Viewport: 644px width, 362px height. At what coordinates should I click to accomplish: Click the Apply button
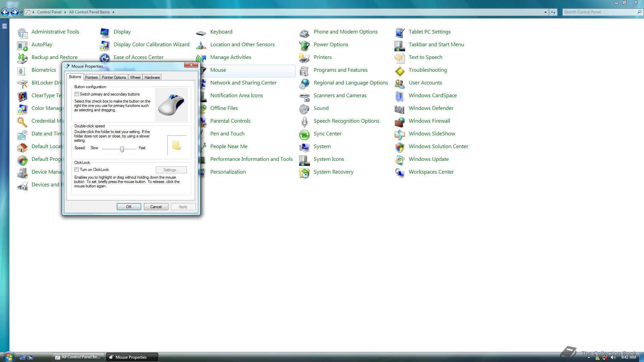[183, 207]
